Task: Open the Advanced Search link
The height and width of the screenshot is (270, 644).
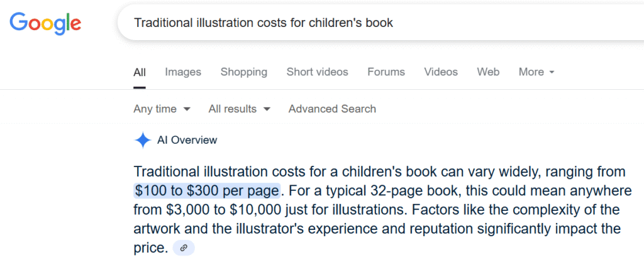Action: (x=332, y=109)
